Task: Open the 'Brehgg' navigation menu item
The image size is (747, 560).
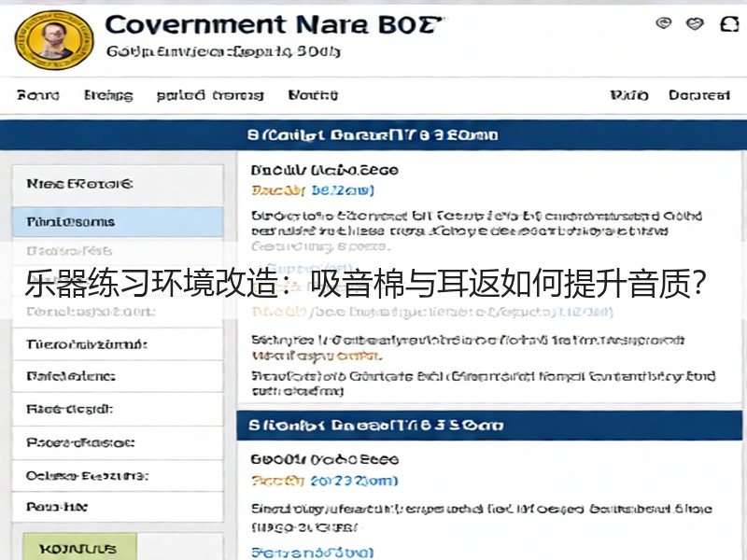Action: point(108,95)
